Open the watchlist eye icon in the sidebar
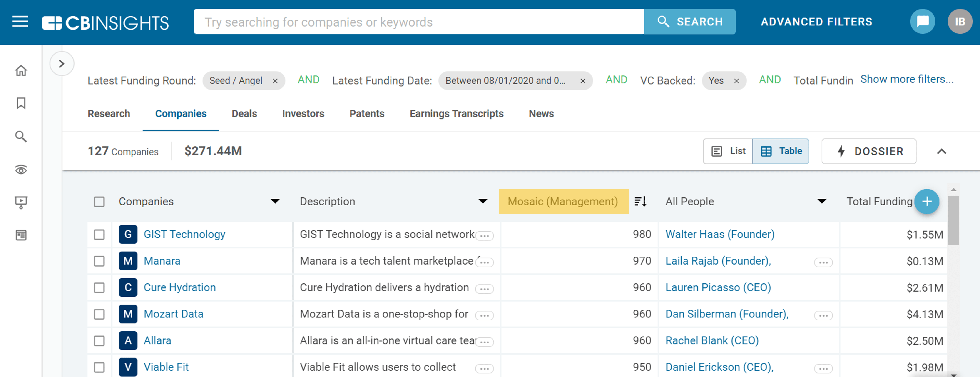The width and height of the screenshot is (980, 377). point(21,170)
